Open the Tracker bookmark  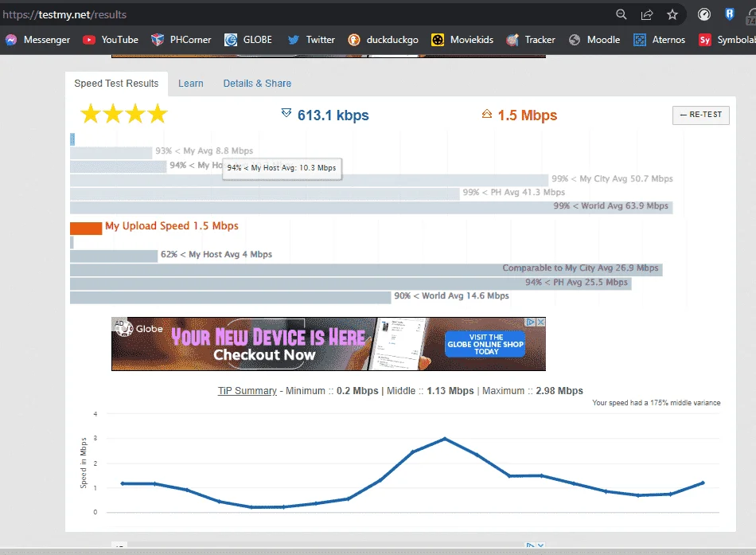(x=530, y=40)
